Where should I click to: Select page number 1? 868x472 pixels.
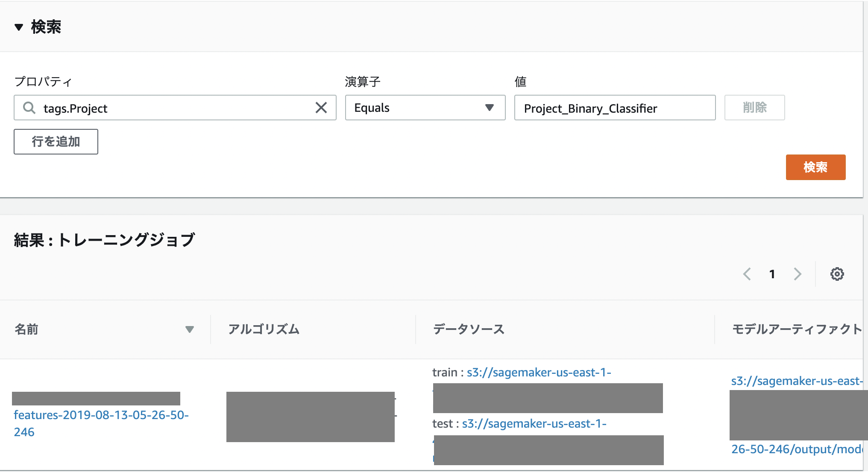(x=772, y=274)
